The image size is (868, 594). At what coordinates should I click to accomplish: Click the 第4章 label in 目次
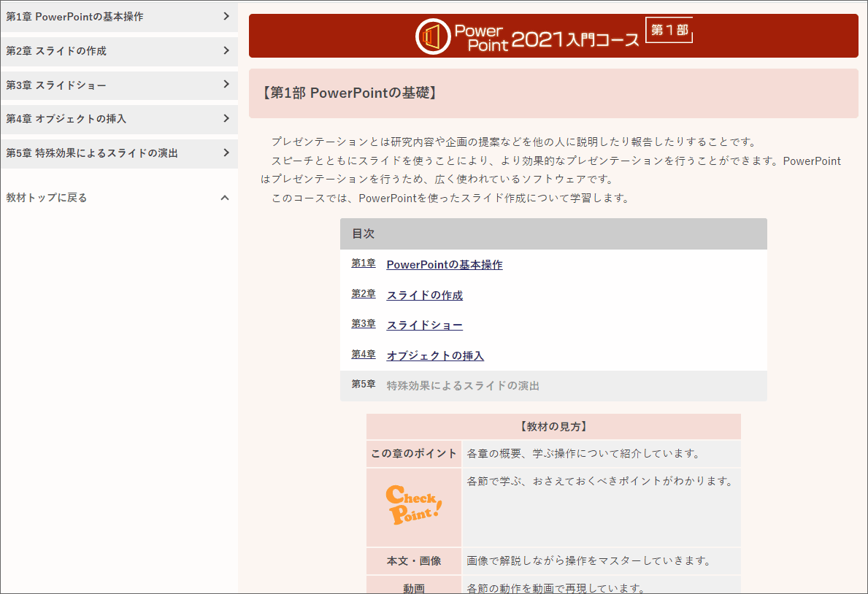(x=364, y=355)
